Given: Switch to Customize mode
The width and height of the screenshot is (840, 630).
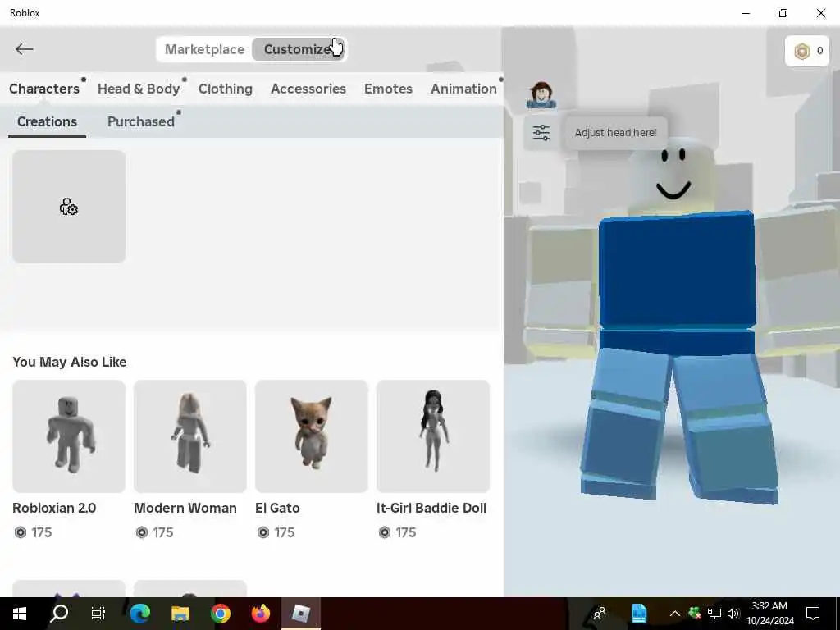Looking at the screenshot, I should 299,49.
